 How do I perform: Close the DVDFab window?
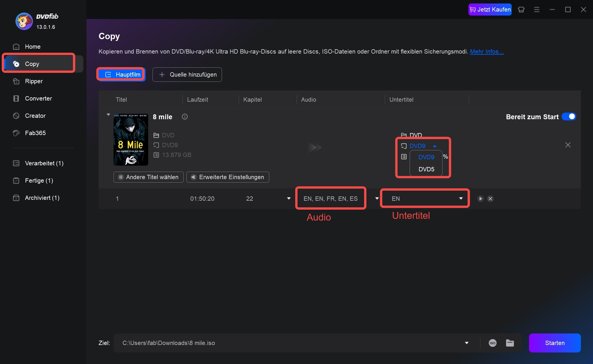[x=583, y=10]
